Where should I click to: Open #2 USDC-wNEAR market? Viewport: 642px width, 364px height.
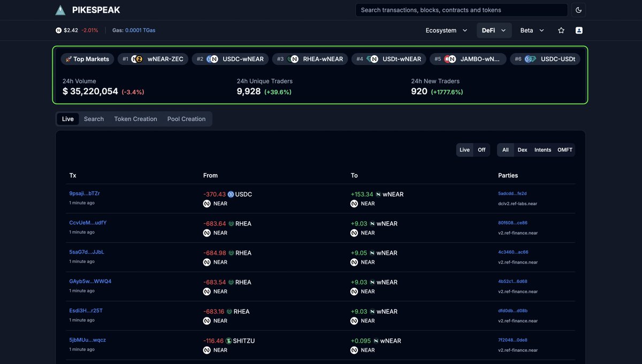tap(230, 59)
